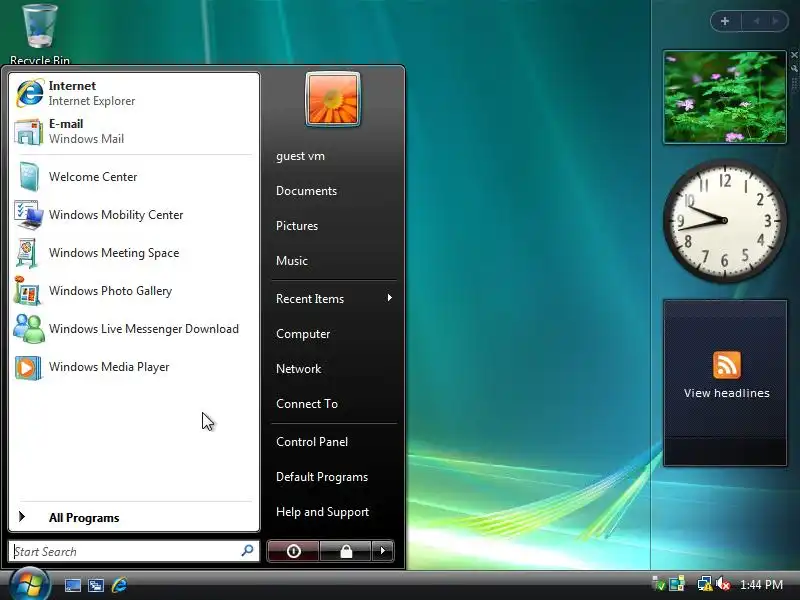Click sidebar previous gadgets arrow
This screenshot has width=800, height=600.
756,21
